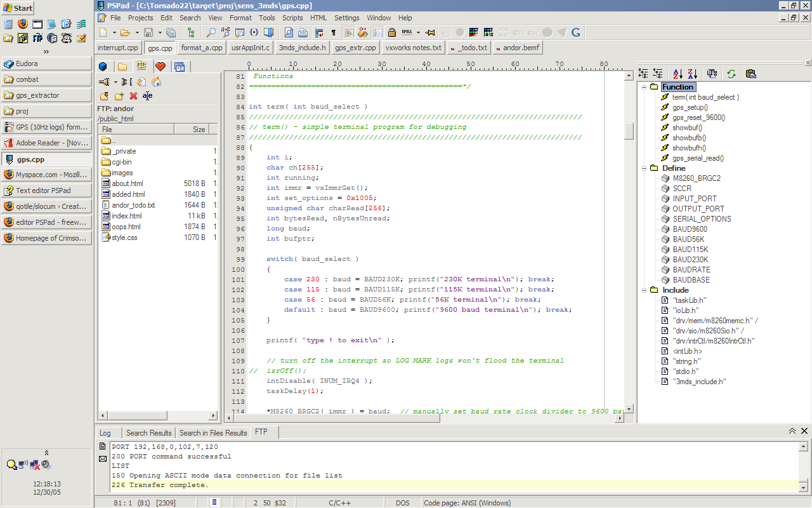Image resolution: width=812 pixels, height=508 pixels.
Task: Toggle the paragraph special characters display
Action: (x=334, y=32)
